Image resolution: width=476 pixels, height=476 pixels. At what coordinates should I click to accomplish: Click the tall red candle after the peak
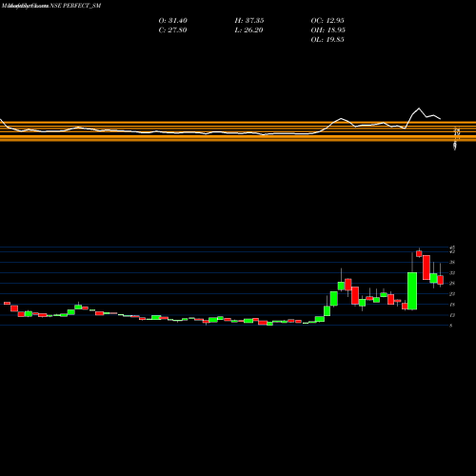point(426,268)
